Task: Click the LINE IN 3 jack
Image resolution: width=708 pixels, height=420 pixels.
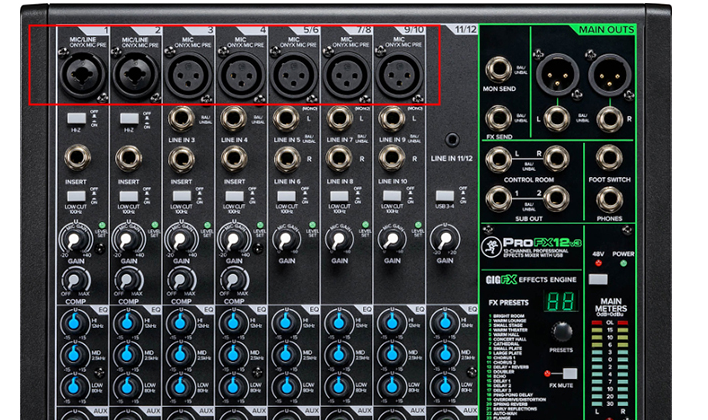Action: [x=182, y=120]
